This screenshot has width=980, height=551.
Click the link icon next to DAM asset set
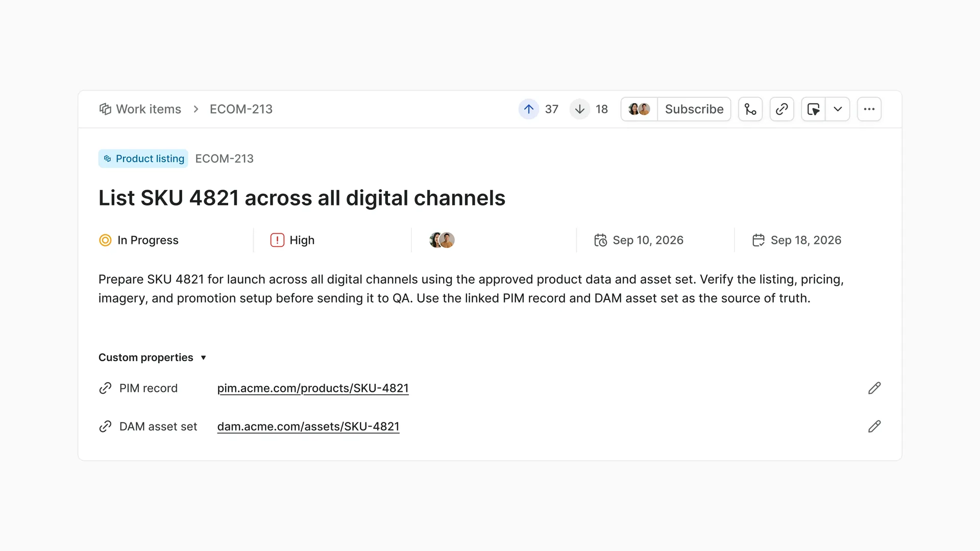(x=105, y=427)
